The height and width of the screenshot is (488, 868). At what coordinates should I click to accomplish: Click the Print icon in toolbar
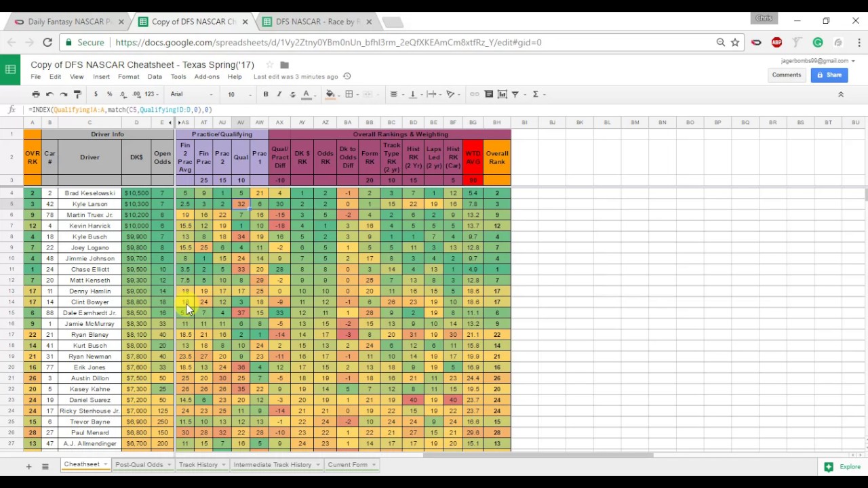[x=36, y=94]
